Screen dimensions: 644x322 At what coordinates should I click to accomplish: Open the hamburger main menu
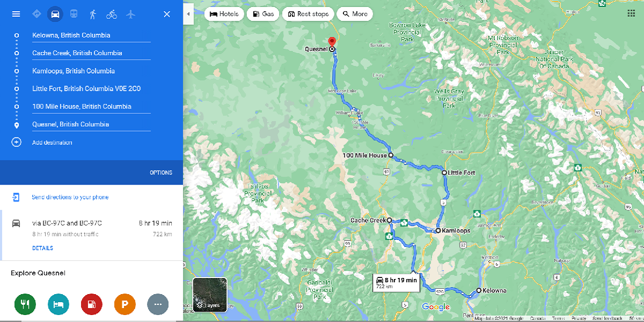(16, 14)
